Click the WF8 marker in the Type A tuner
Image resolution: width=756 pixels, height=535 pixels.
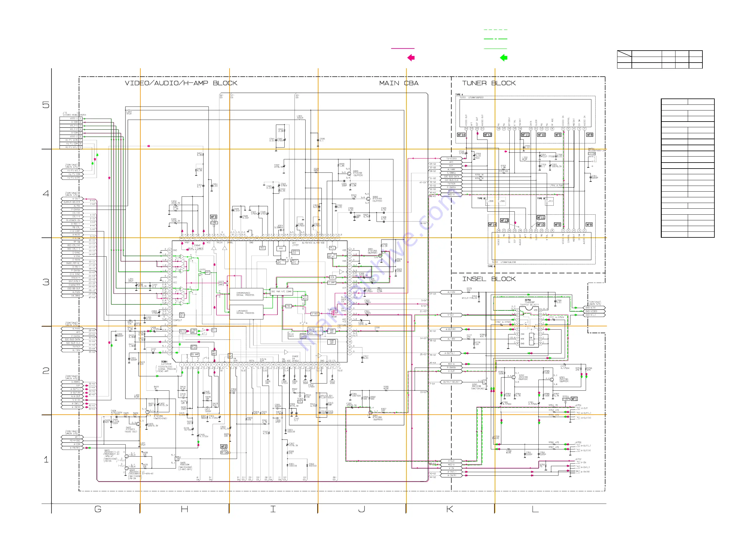coord(589,135)
